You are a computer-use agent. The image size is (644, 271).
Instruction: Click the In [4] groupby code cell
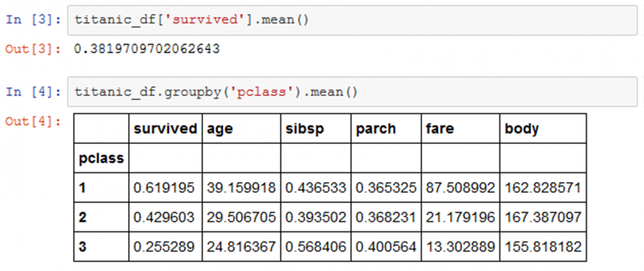tap(355, 92)
